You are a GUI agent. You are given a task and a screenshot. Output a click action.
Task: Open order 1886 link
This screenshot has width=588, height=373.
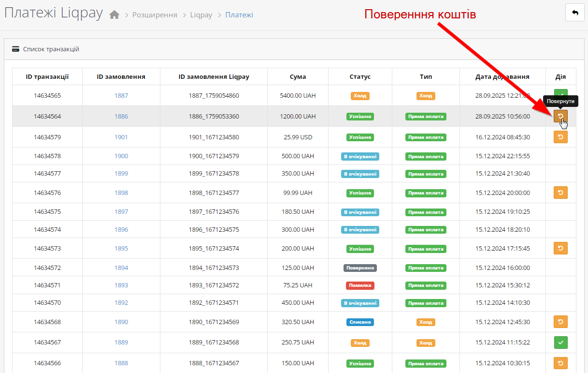coord(121,116)
